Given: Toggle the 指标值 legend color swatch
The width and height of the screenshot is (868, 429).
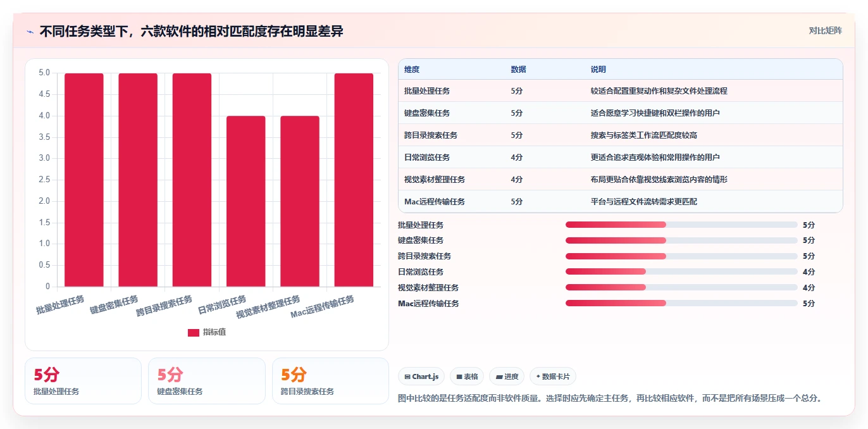Looking at the screenshot, I should tap(194, 332).
